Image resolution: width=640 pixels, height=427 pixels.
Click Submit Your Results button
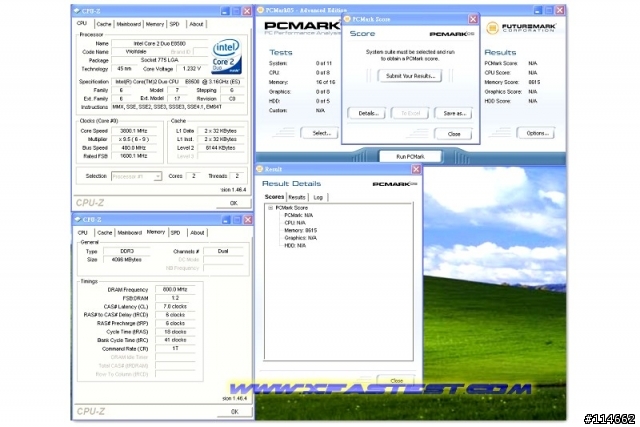click(410, 76)
